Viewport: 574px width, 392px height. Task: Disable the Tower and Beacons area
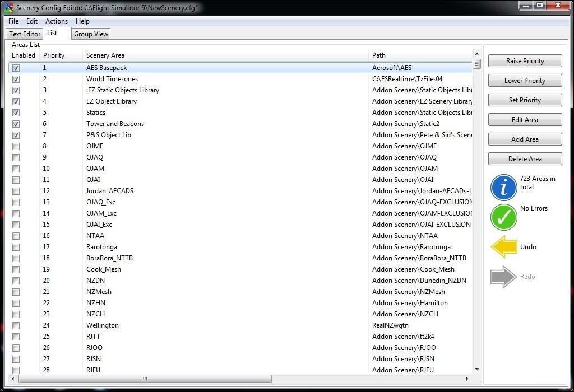click(x=16, y=124)
